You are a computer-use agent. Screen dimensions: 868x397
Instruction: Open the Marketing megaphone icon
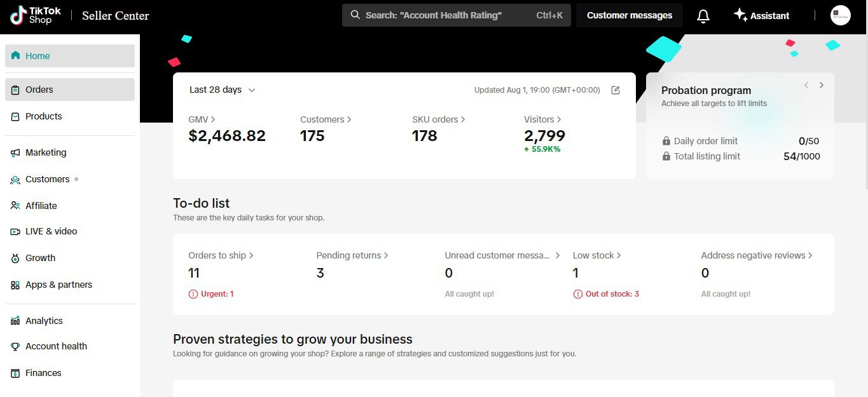click(x=15, y=152)
